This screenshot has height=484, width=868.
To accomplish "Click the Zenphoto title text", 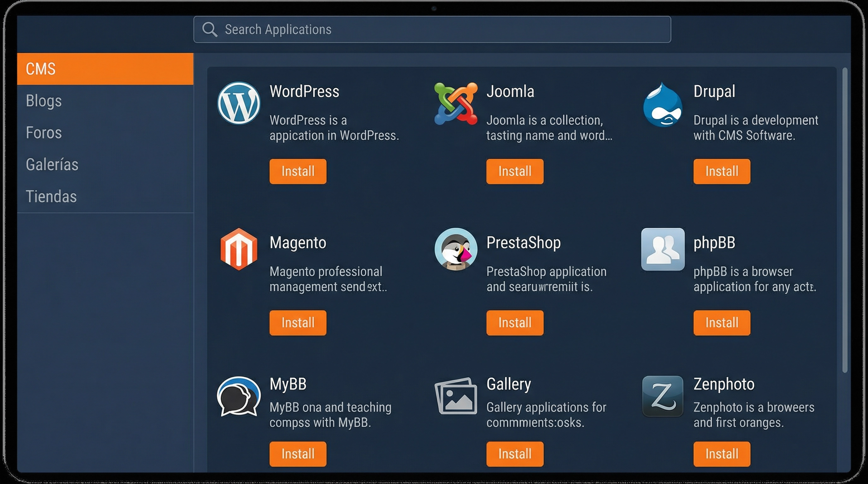I will tap(724, 384).
